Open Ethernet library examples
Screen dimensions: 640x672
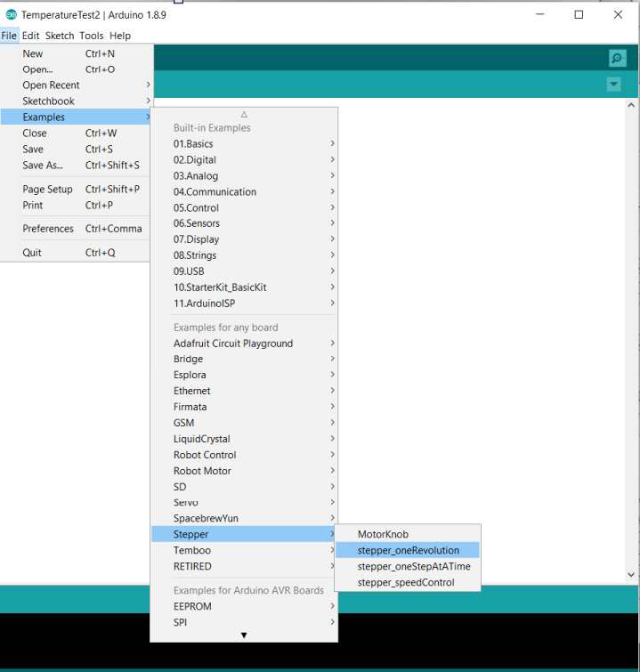[x=244, y=391]
